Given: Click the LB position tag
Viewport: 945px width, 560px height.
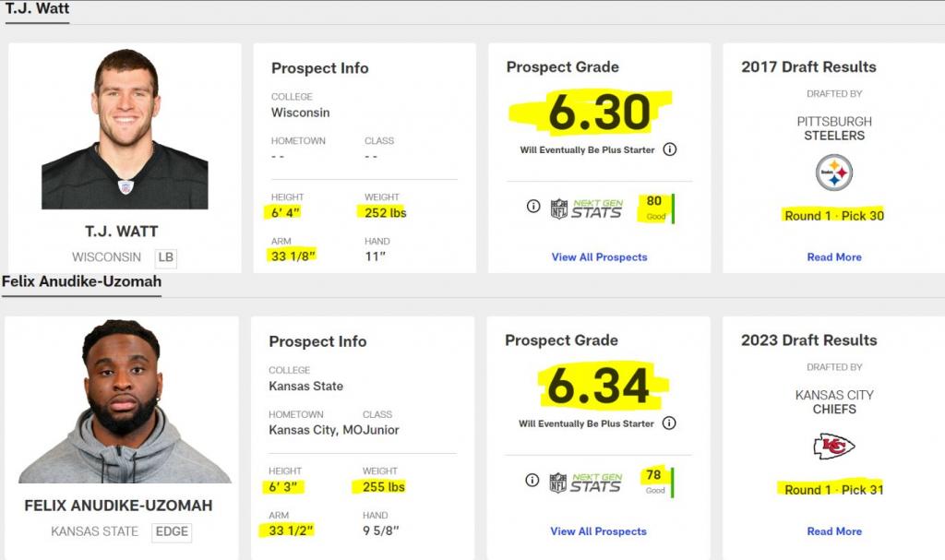Looking at the screenshot, I should [166, 257].
